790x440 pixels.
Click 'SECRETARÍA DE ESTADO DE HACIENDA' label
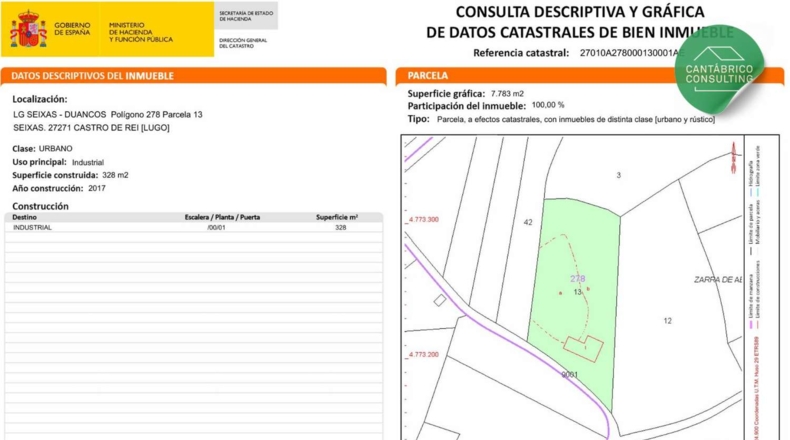pyautogui.click(x=246, y=16)
